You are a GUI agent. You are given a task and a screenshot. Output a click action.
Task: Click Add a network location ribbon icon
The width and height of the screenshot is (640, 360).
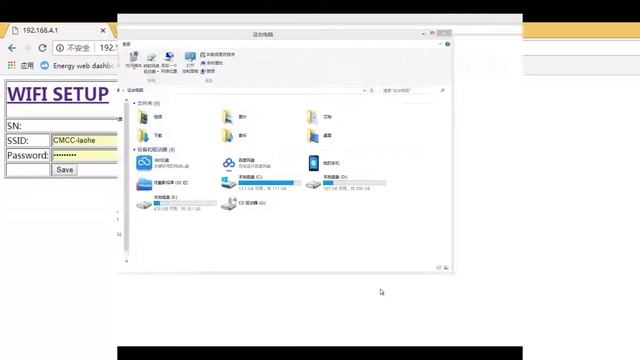point(169,62)
